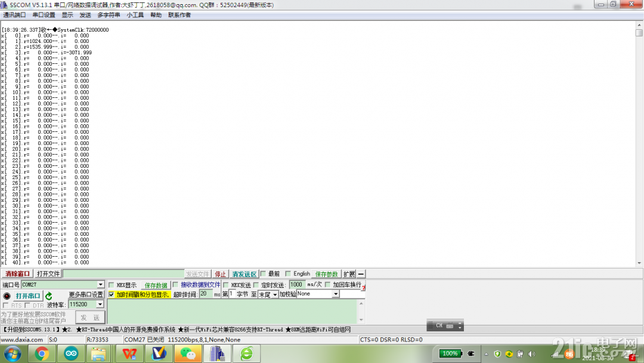Click the power plug tray icon
The image size is (644, 363).
point(471,353)
